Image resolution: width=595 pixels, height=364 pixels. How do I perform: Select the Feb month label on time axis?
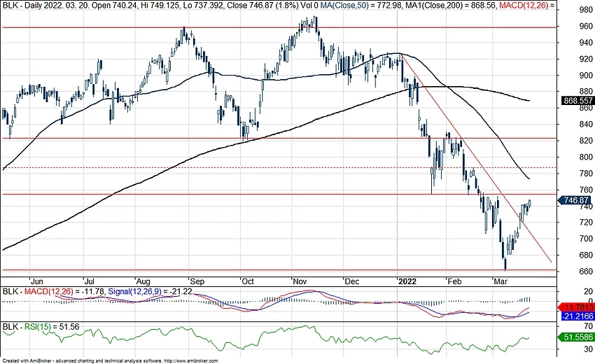(x=454, y=281)
